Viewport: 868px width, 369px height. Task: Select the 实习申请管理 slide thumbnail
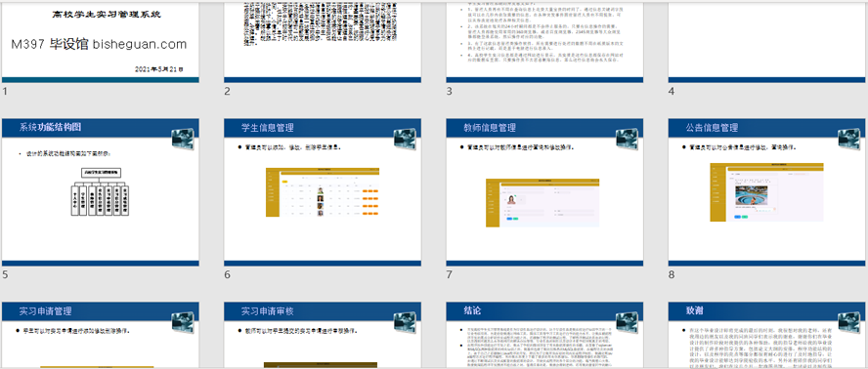click(101, 335)
